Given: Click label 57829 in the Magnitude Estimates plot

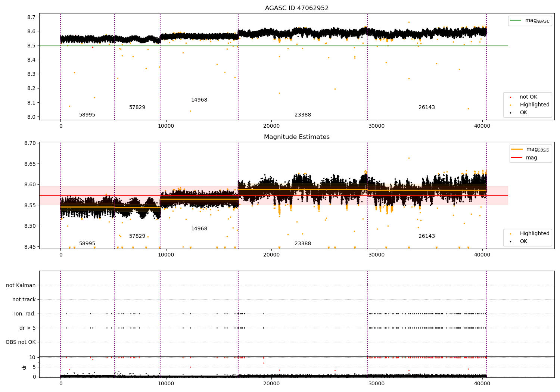Looking at the screenshot, I should pyautogui.click(x=137, y=236).
